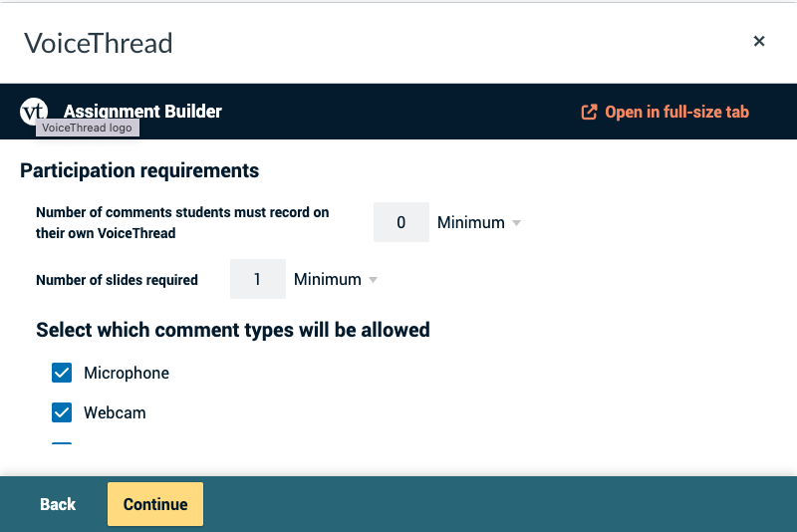The image size is (797, 532).
Task: Open in full-size tab link
Action: [x=664, y=112]
